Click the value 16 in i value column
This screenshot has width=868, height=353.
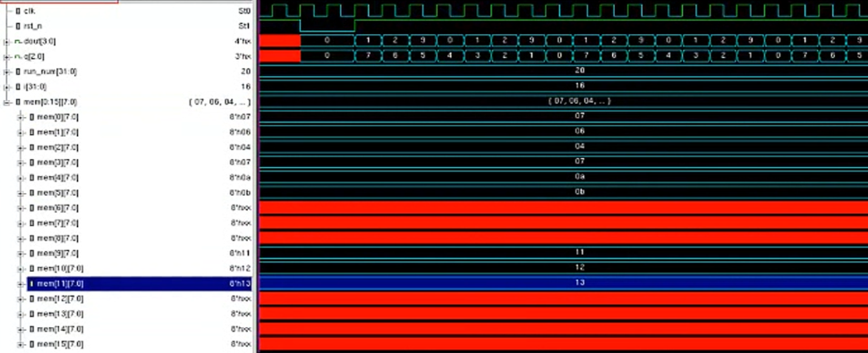coord(246,87)
